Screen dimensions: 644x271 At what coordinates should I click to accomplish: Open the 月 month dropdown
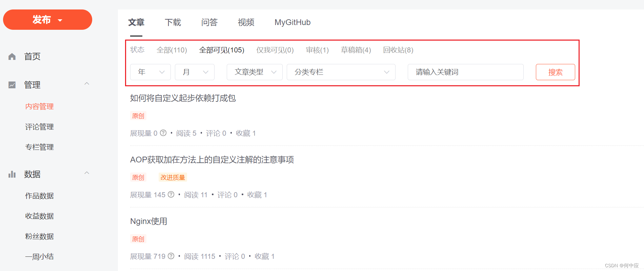point(195,72)
